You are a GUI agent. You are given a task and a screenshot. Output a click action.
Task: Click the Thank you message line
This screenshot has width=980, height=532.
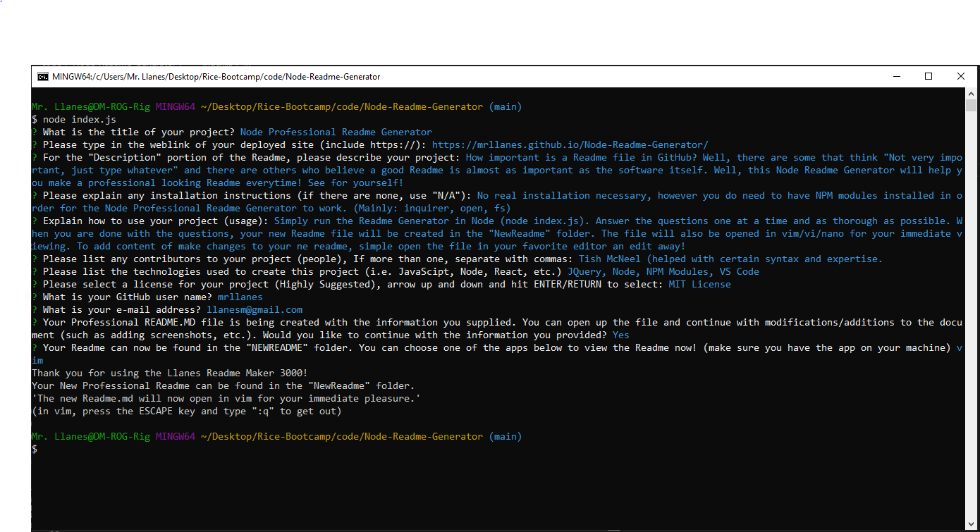pyautogui.click(x=169, y=373)
